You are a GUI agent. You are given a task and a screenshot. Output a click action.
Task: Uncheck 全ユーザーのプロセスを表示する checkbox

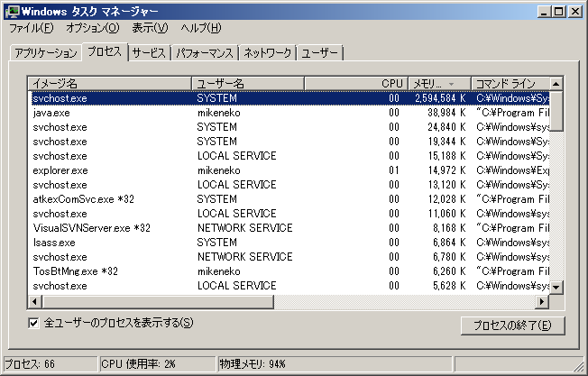click(x=33, y=323)
